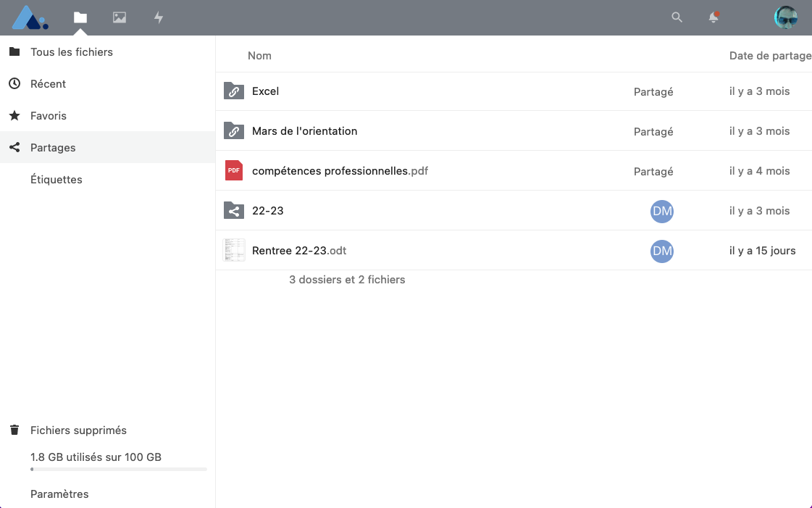This screenshot has height=508, width=812.
Task: Open the Excel folder
Action: (x=266, y=91)
